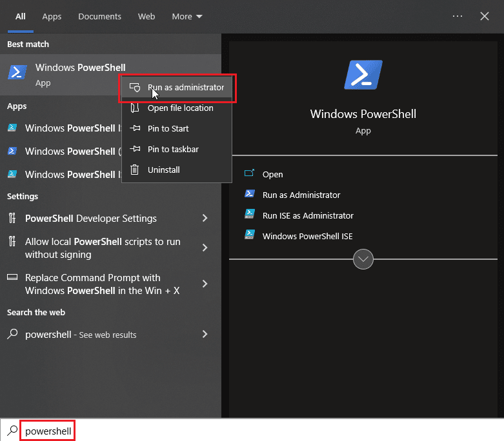Viewport: 504px width, 441px height.
Task: Click icon beside preview Run as Administrator
Action: 250,193
